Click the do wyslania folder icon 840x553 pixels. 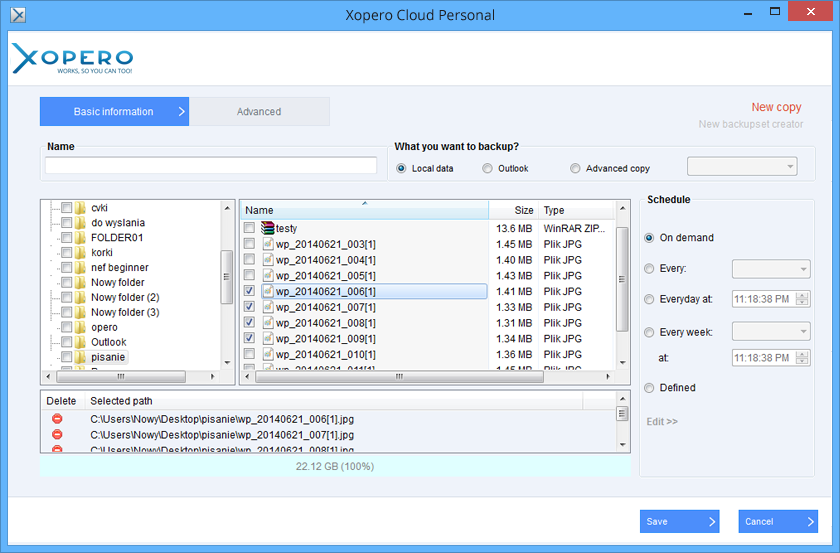point(80,223)
